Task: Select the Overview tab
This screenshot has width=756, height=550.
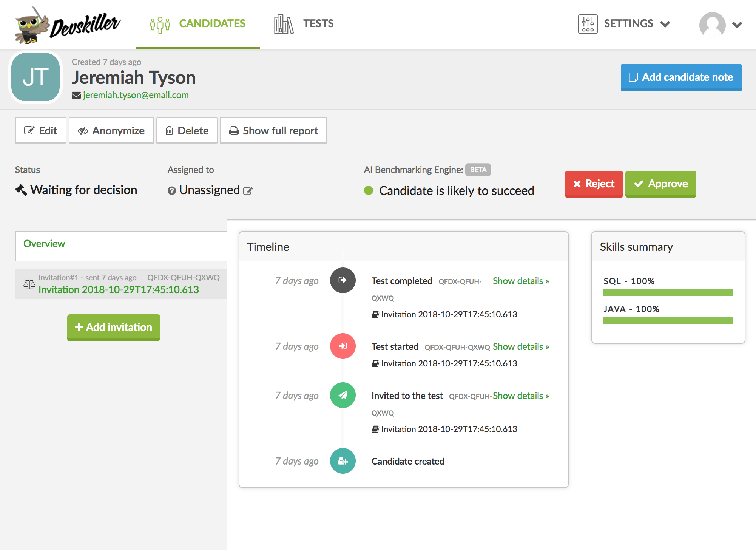Action: 44,244
